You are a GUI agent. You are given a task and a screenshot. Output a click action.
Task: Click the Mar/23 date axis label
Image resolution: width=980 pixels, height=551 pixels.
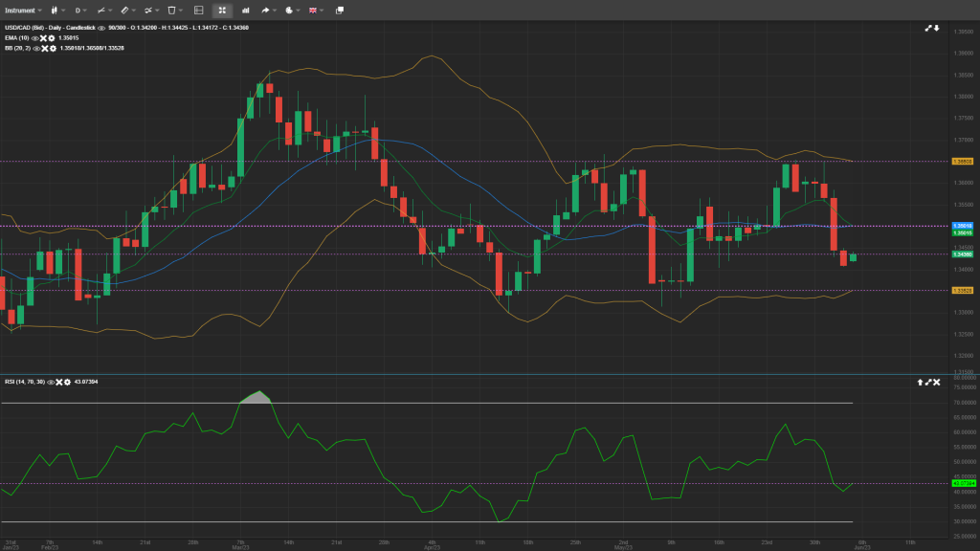pos(240,548)
